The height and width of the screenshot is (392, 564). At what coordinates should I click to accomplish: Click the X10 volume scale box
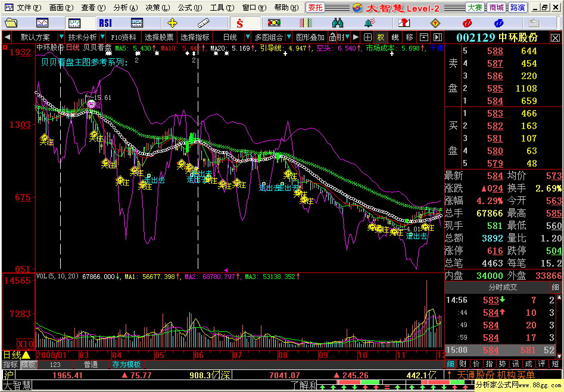click(x=26, y=344)
